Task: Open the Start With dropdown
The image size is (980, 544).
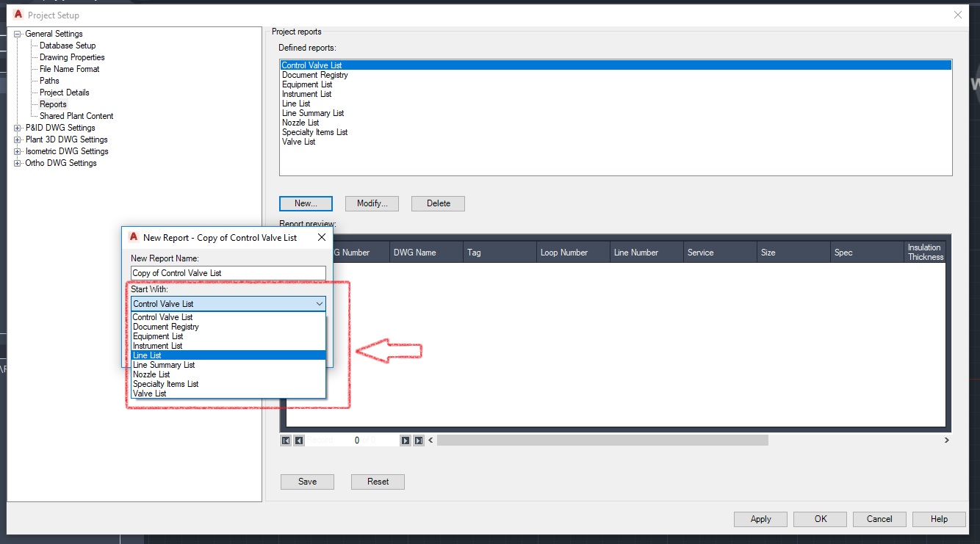Action: tap(319, 303)
